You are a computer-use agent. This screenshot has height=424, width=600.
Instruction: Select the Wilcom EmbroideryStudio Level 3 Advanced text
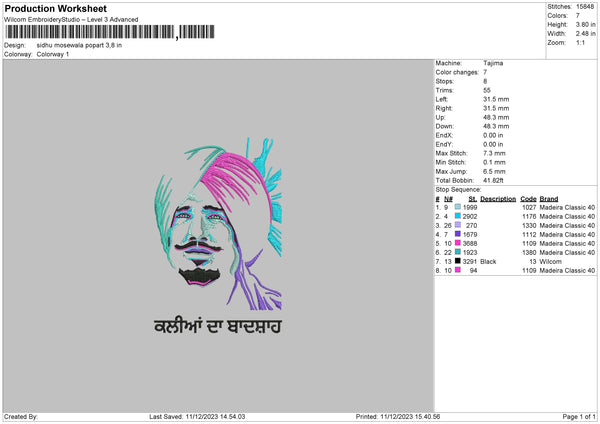click(x=71, y=20)
